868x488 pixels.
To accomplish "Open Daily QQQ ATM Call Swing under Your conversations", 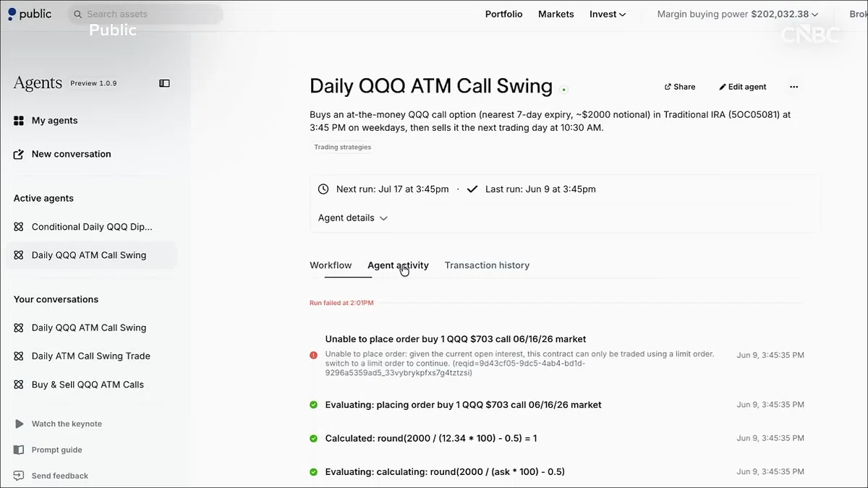I will 89,328.
